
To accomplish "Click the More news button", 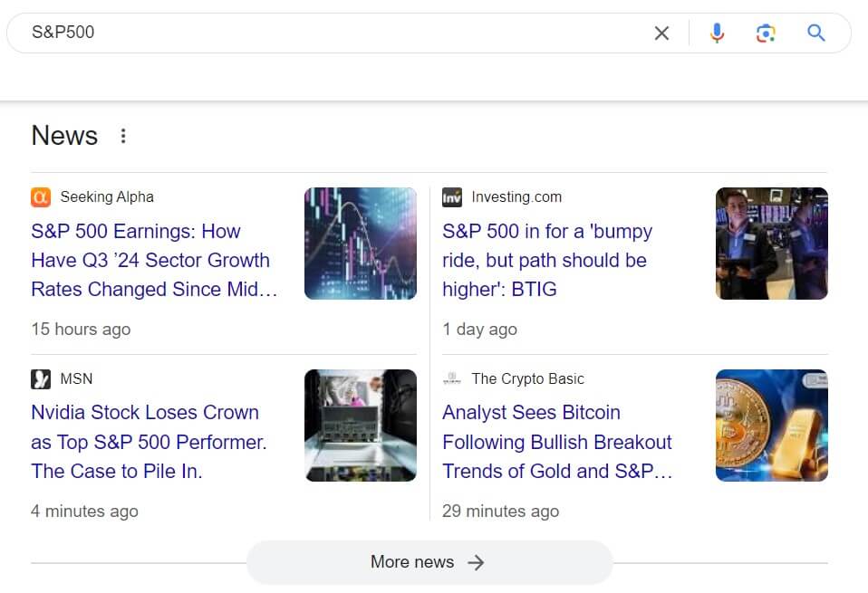I will point(429,562).
